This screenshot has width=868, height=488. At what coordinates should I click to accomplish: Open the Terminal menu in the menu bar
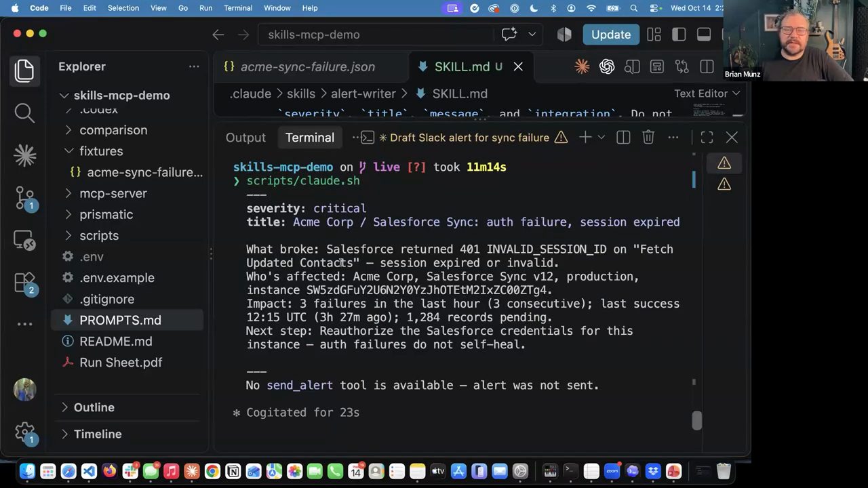(238, 8)
